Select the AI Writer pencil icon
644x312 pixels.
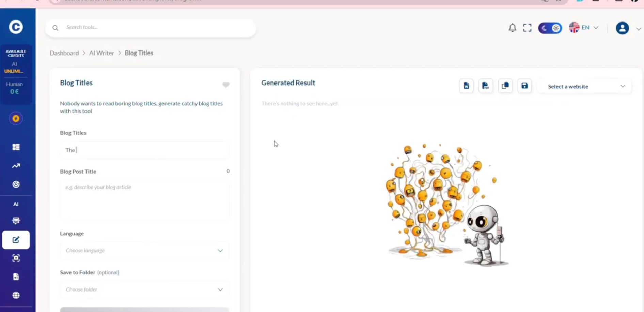[16, 240]
